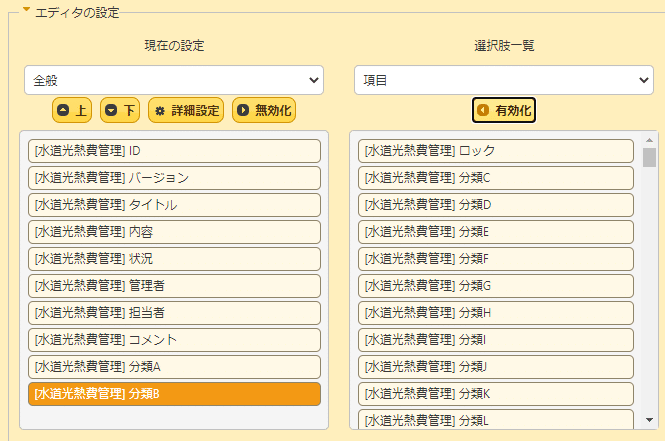
Task: Select [水道光熱費管理] 内容 item
Action: click(x=174, y=232)
